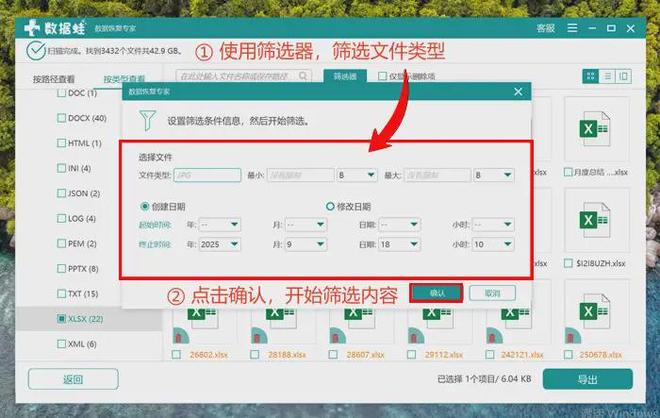
Task: Click the Excel icon of 月度总结 file
Action: click(x=594, y=128)
